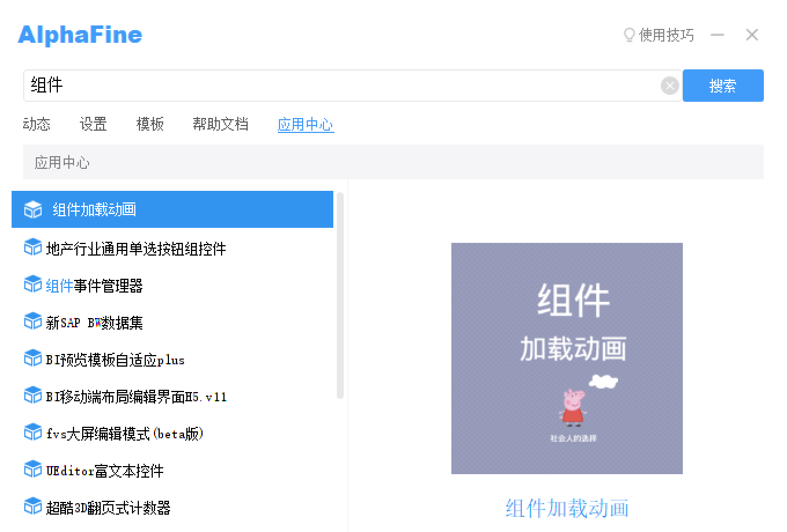
Task: Click the cube icon beside 新SAP BW数据集
Action: click(x=33, y=322)
